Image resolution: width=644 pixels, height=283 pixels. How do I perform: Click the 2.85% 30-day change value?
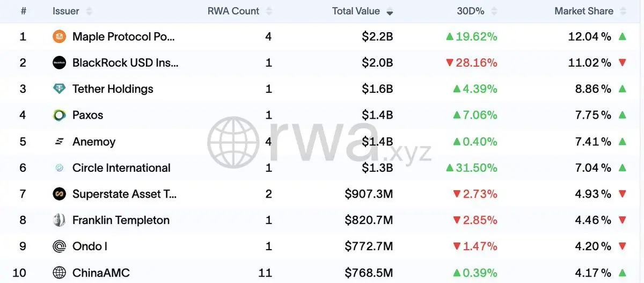[x=480, y=220]
